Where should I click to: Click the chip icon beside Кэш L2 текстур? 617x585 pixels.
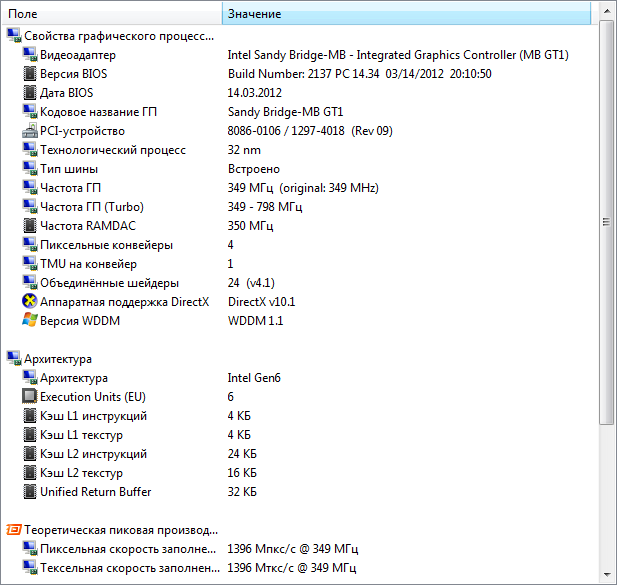(30, 472)
